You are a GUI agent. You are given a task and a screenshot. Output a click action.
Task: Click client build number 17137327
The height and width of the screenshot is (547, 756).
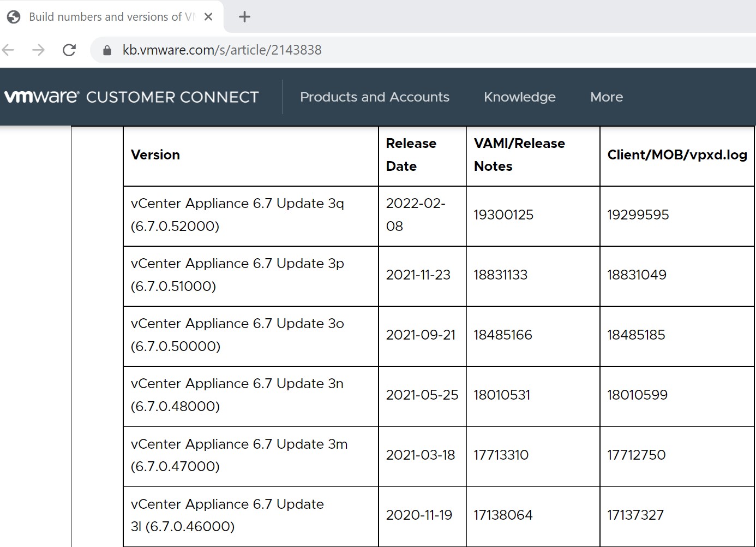(635, 515)
